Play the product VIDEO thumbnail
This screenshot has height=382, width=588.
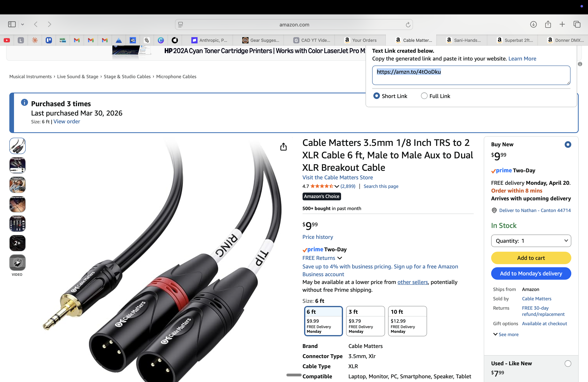point(17,263)
